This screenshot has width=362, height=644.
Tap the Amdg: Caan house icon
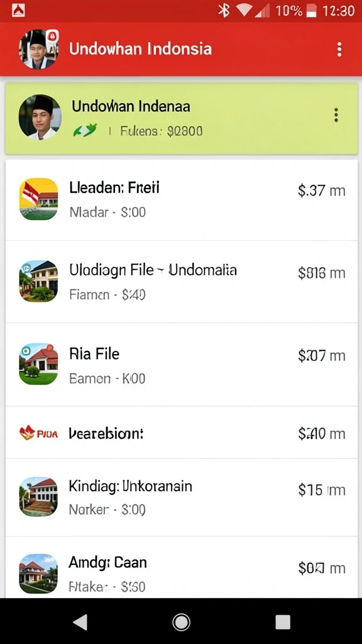pos(38,574)
